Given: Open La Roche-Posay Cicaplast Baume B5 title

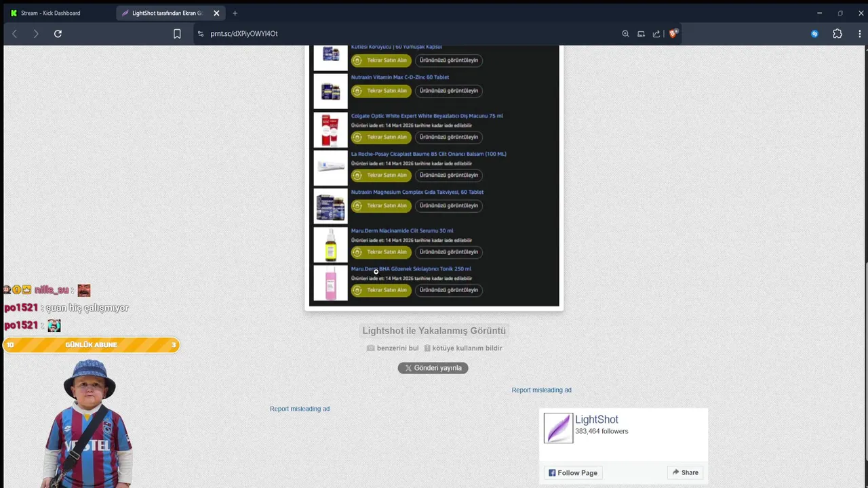Looking at the screenshot, I should [x=429, y=154].
